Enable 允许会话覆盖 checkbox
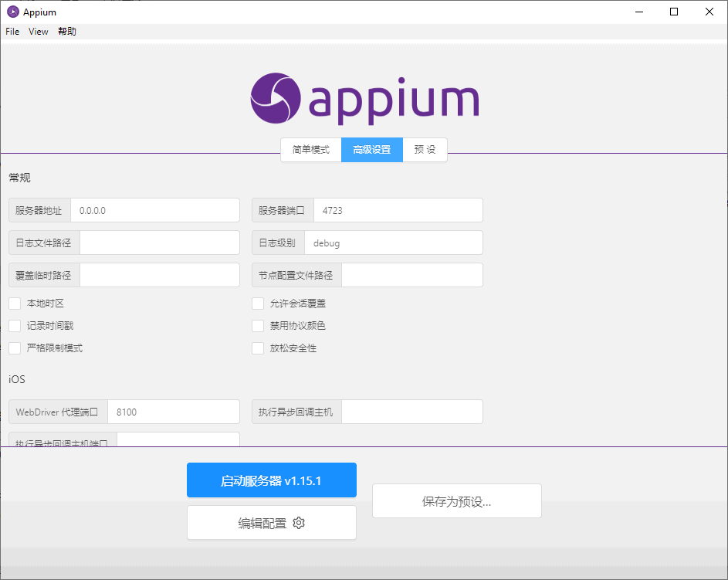728x580 pixels. tap(258, 304)
